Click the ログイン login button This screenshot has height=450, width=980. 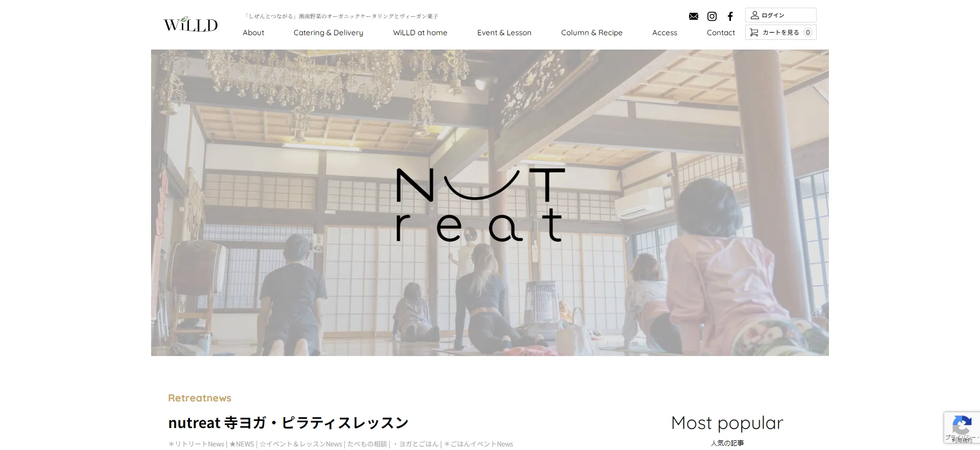tap(780, 15)
